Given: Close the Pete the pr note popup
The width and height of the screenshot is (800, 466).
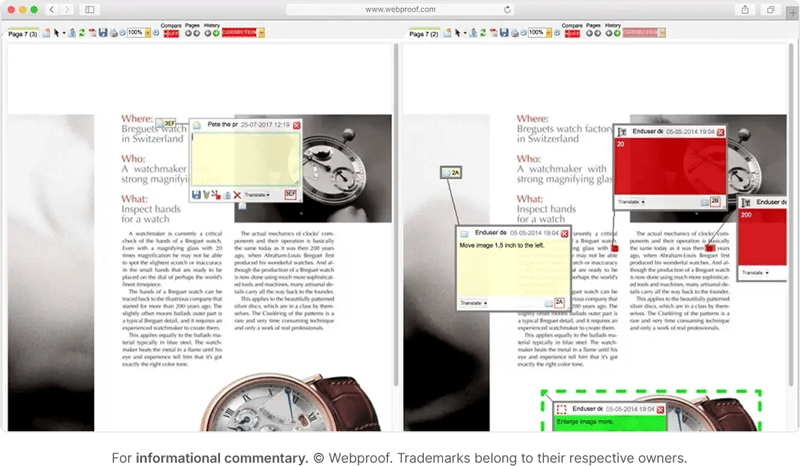Looking at the screenshot, I should 296,125.
